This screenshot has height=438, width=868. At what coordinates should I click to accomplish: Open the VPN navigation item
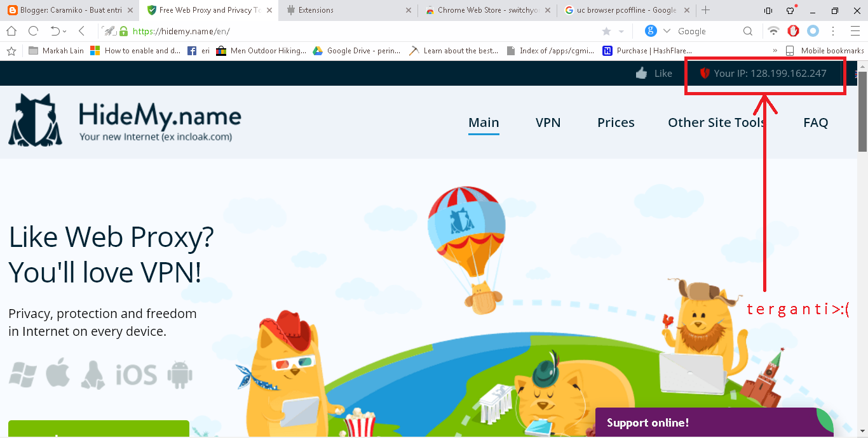pyautogui.click(x=548, y=123)
